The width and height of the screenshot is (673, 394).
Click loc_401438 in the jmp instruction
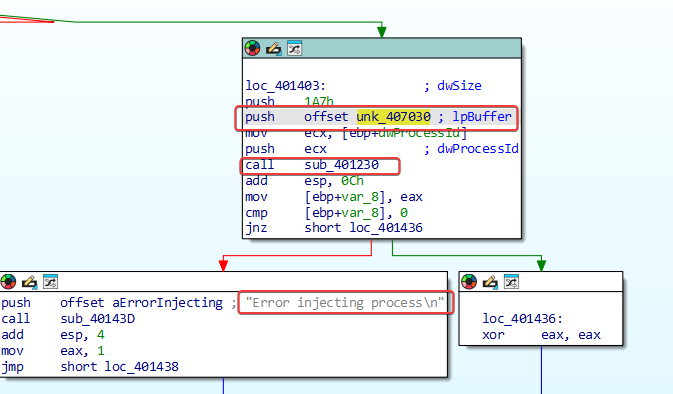coord(142,367)
